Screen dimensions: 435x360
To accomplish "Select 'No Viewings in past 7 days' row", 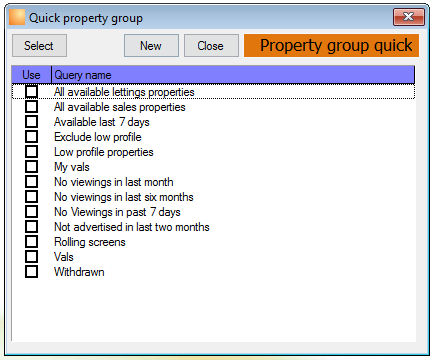I will tap(213, 212).
